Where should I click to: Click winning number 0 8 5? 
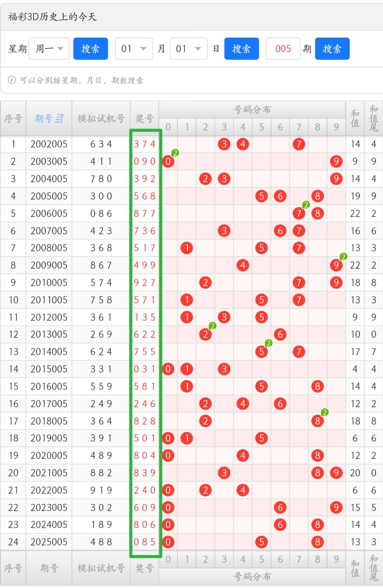pyautogui.click(x=145, y=542)
